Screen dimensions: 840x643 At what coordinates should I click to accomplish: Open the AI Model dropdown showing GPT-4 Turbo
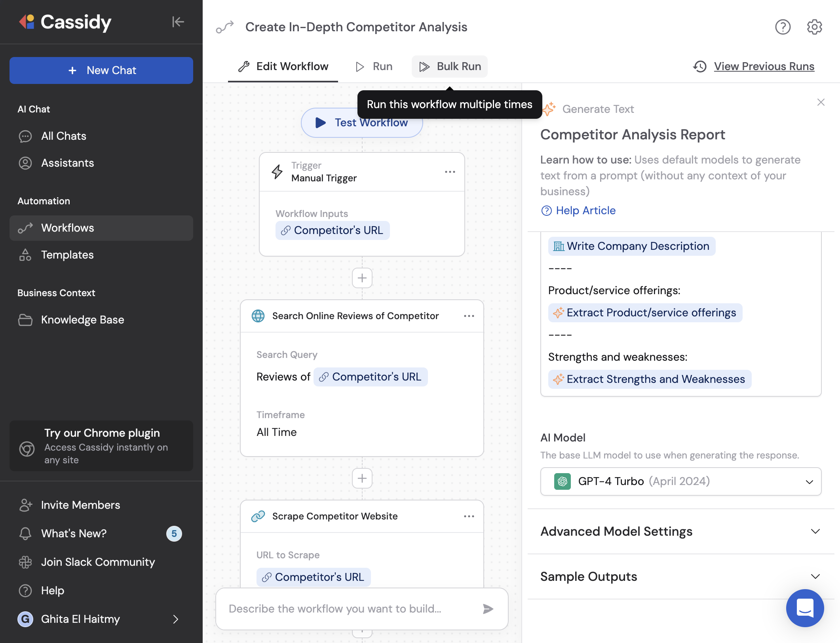tap(681, 481)
